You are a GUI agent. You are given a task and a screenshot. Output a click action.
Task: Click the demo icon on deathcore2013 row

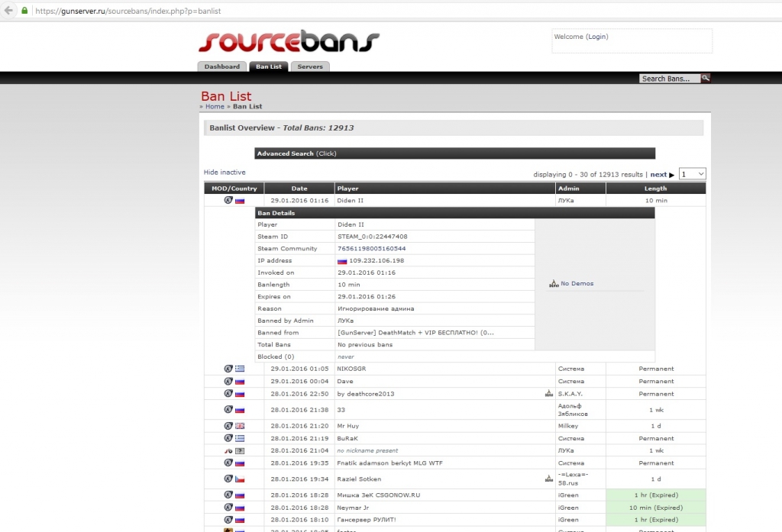[548, 394]
